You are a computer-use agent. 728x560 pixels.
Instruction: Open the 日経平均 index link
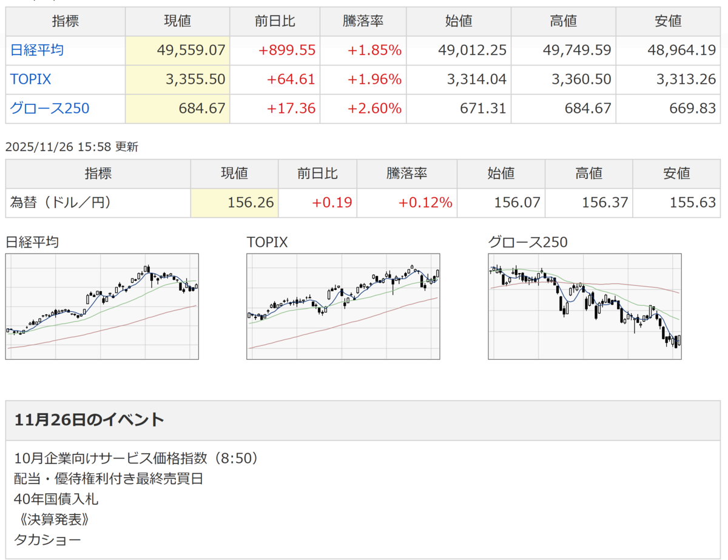(37, 50)
